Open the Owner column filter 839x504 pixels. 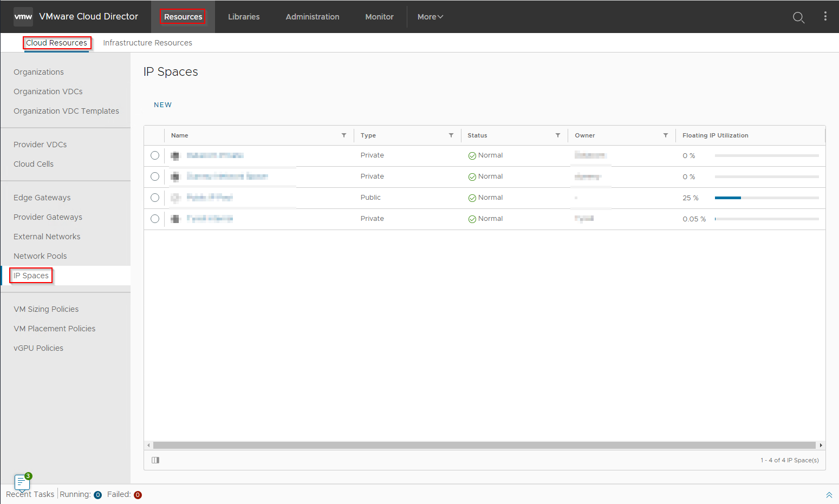pos(666,135)
